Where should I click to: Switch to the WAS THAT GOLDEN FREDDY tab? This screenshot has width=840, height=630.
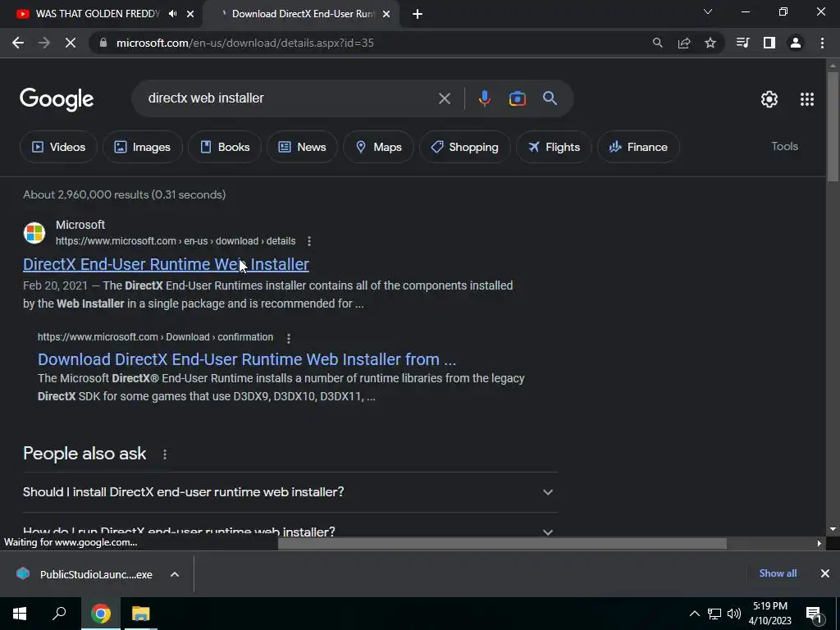98,14
